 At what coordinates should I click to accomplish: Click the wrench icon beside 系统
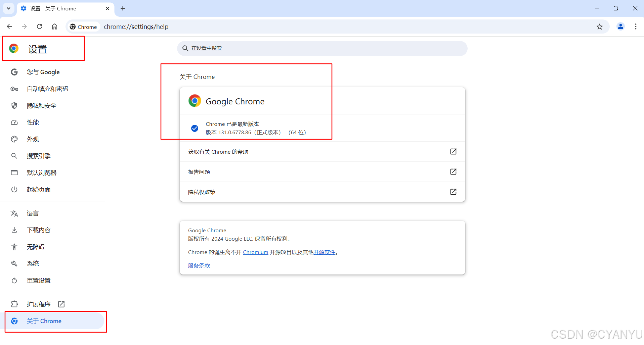pyautogui.click(x=14, y=263)
